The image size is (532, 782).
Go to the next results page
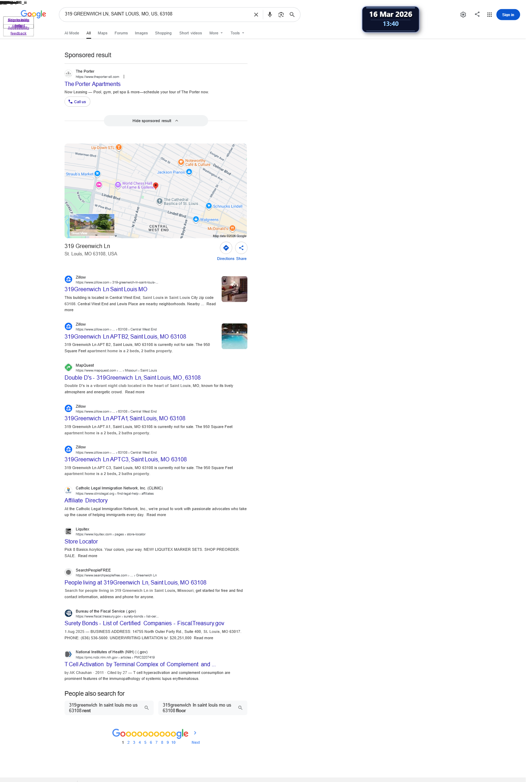pyautogui.click(x=196, y=737)
